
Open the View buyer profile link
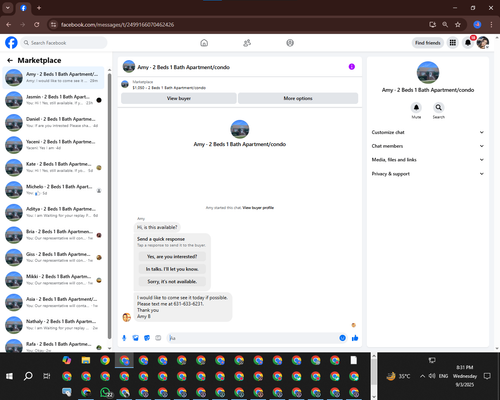click(x=258, y=208)
